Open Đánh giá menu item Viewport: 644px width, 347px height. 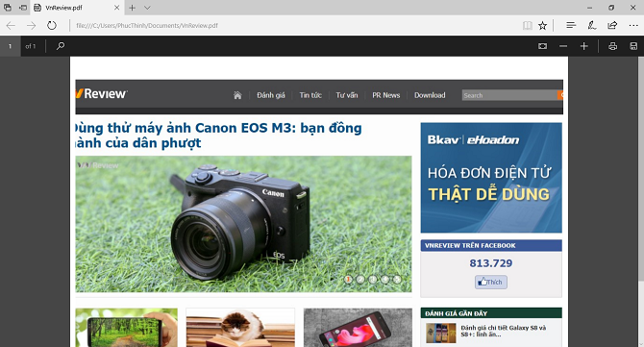(x=271, y=95)
